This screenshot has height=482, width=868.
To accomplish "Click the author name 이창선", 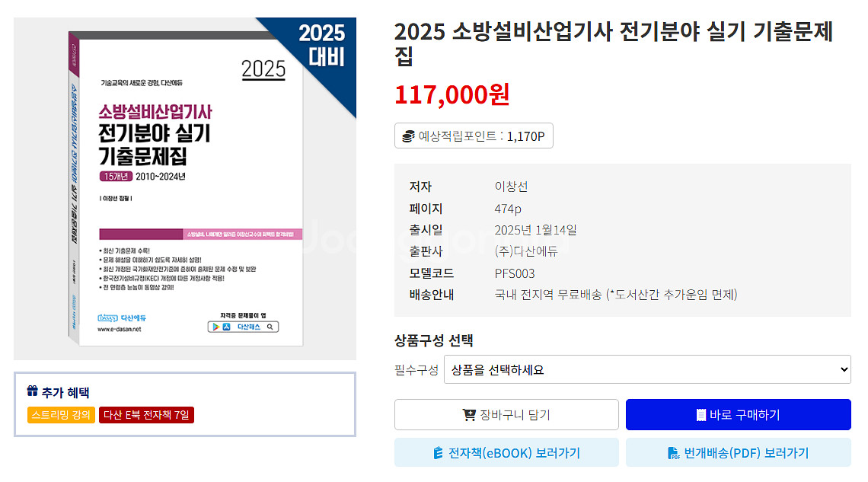I will point(511,187).
